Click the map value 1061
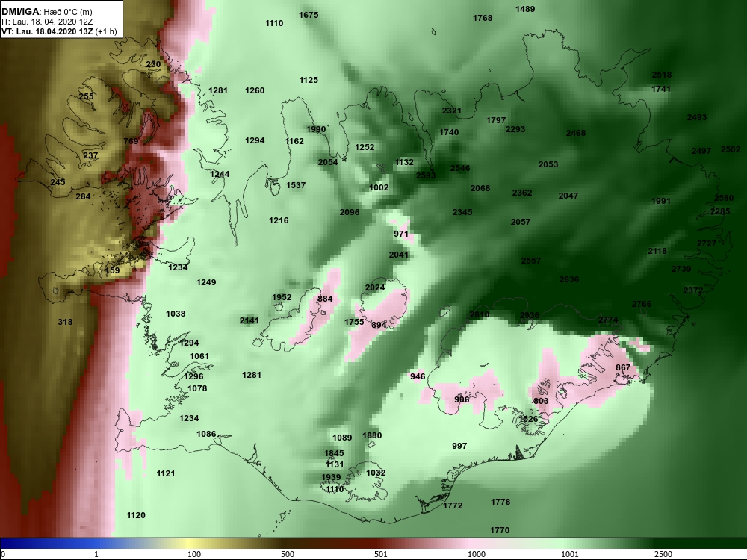 coord(199,356)
